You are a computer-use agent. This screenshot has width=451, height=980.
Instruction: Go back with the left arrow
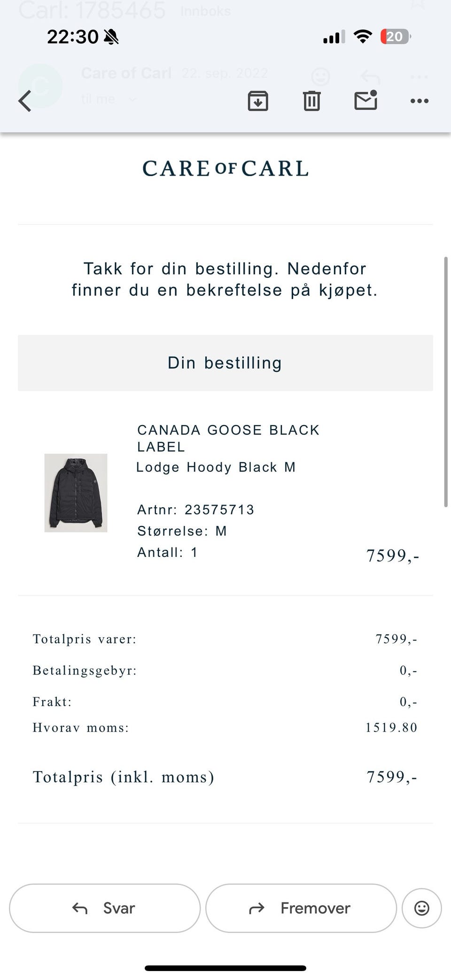click(x=25, y=101)
